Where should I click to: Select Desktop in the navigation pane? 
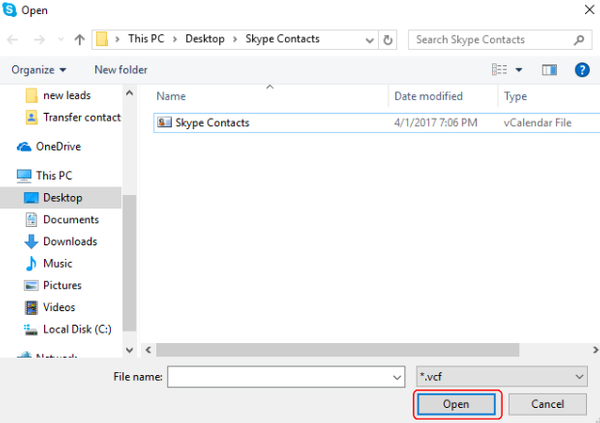(63, 198)
